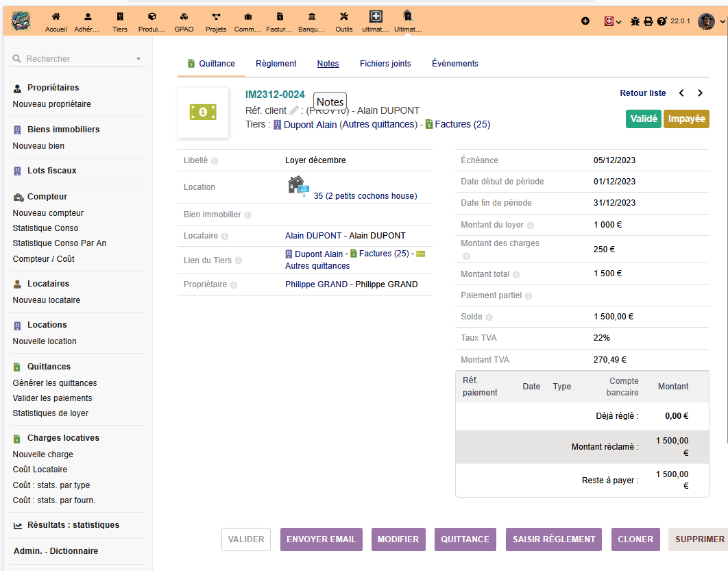Open Propriétaires in the sidebar

53,88
